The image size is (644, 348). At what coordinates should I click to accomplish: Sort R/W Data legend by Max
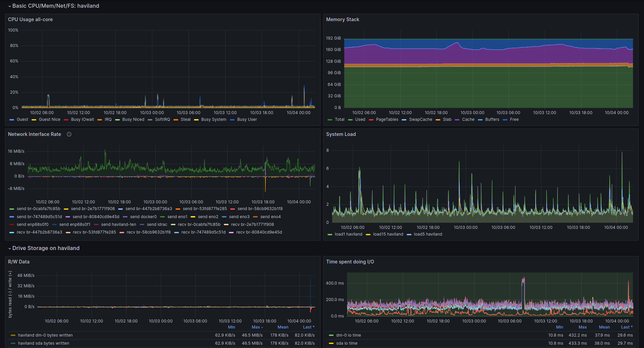pyautogui.click(x=257, y=327)
